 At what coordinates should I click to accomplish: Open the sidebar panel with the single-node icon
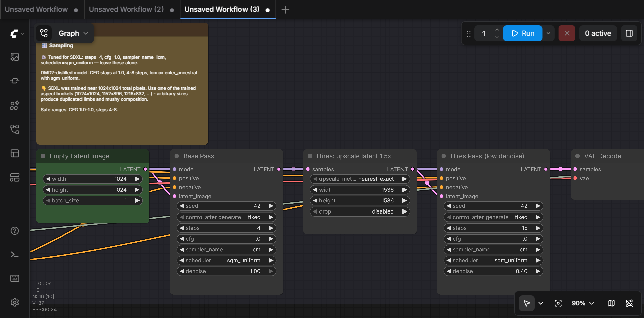(x=15, y=81)
